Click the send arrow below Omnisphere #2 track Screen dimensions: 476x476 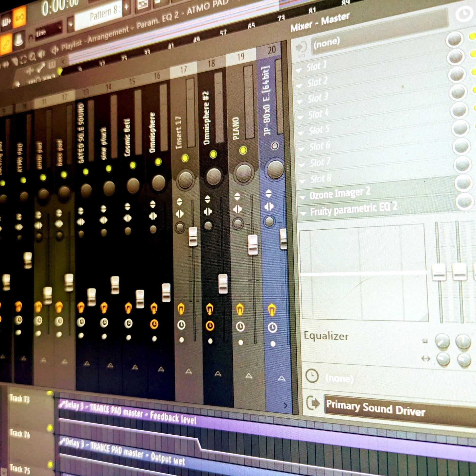click(218, 373)
